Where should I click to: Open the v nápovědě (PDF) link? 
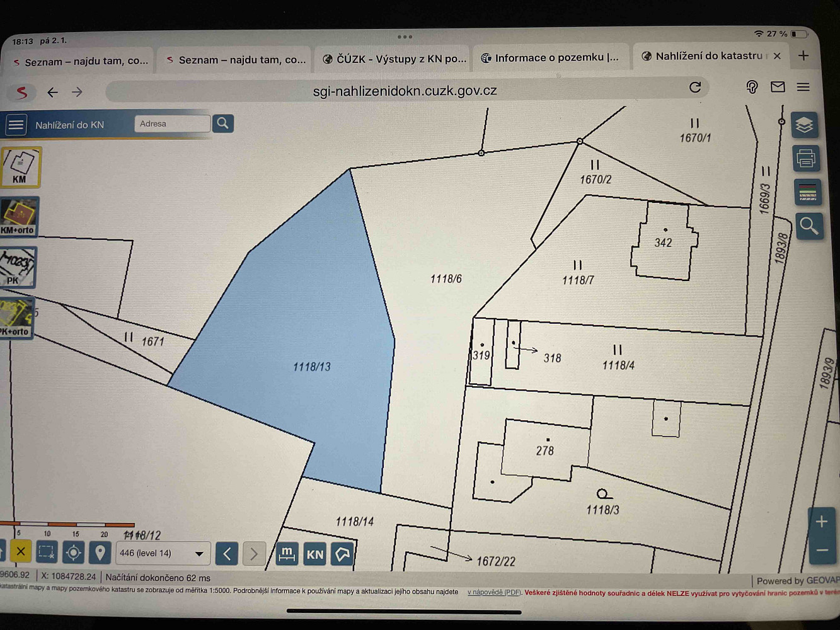[494, 592]
